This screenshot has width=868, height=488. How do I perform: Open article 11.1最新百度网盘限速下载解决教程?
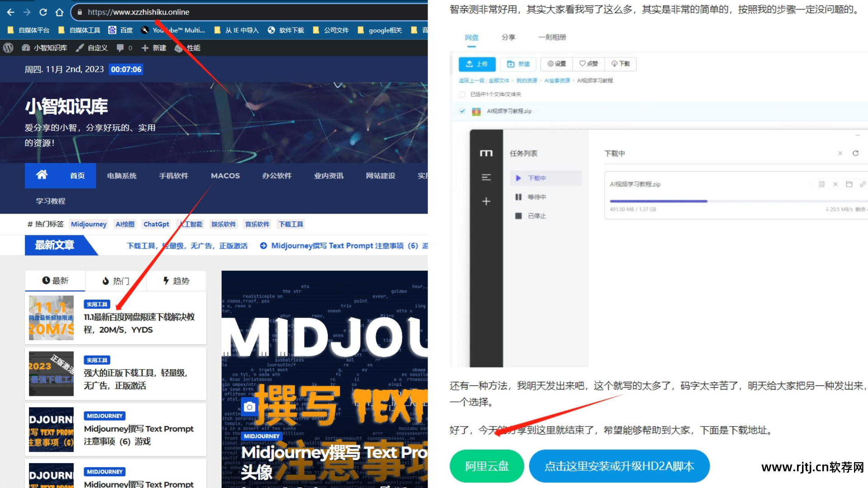[139, 324]
